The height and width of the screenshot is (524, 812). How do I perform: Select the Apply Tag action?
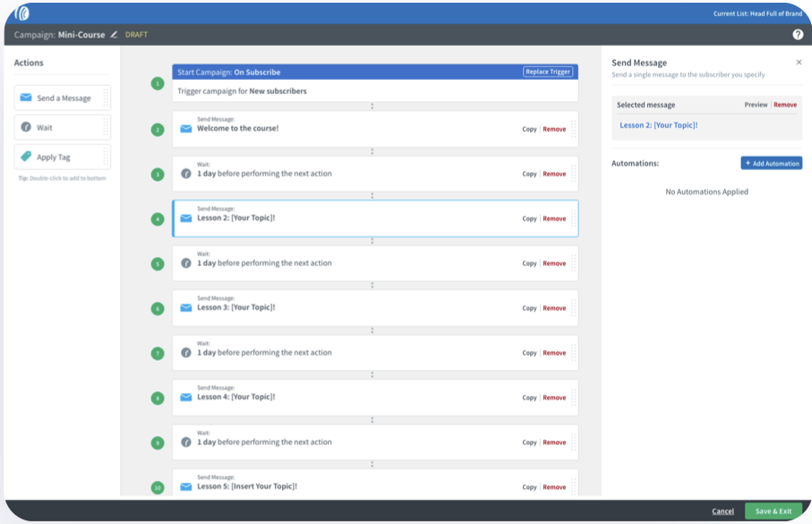coord(62,157)
